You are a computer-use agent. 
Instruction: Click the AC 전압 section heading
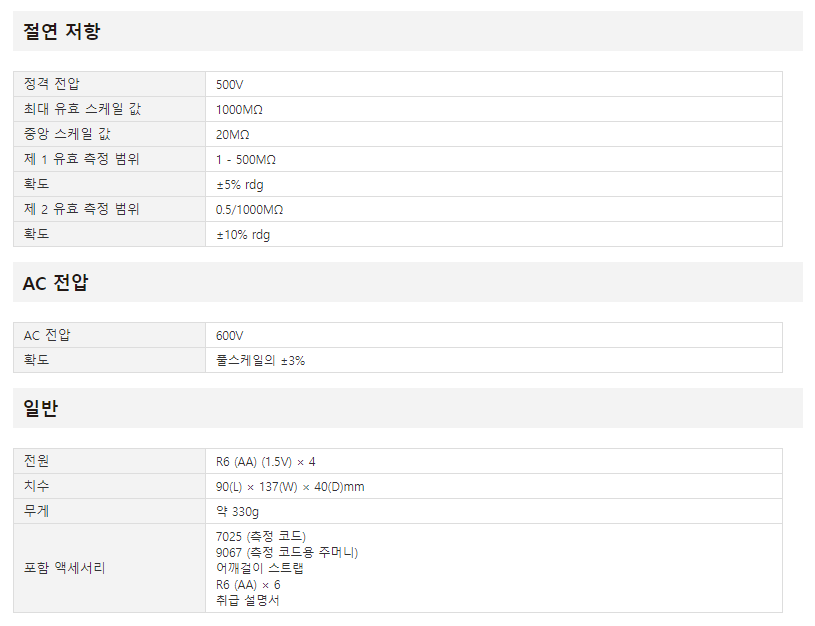[56, 283]
